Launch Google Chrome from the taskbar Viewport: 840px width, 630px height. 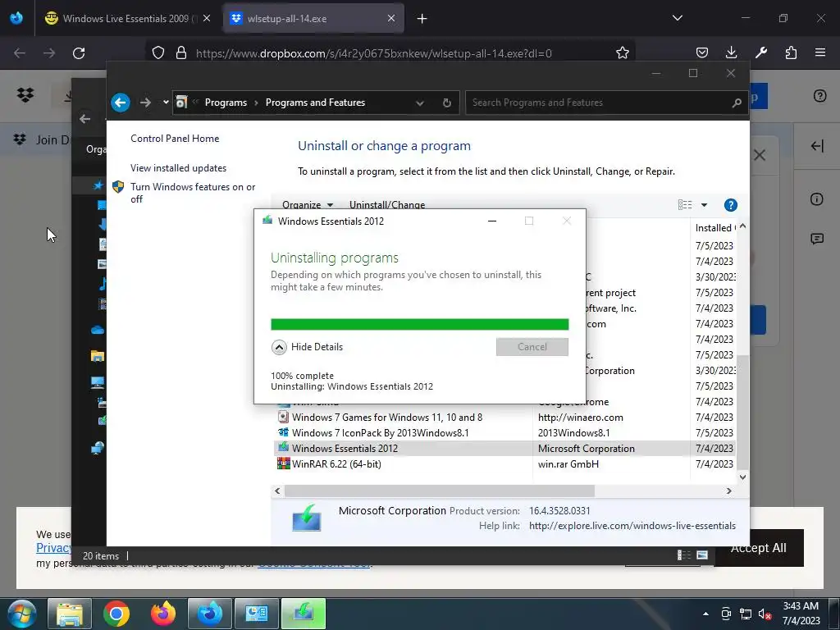[116, 614]
